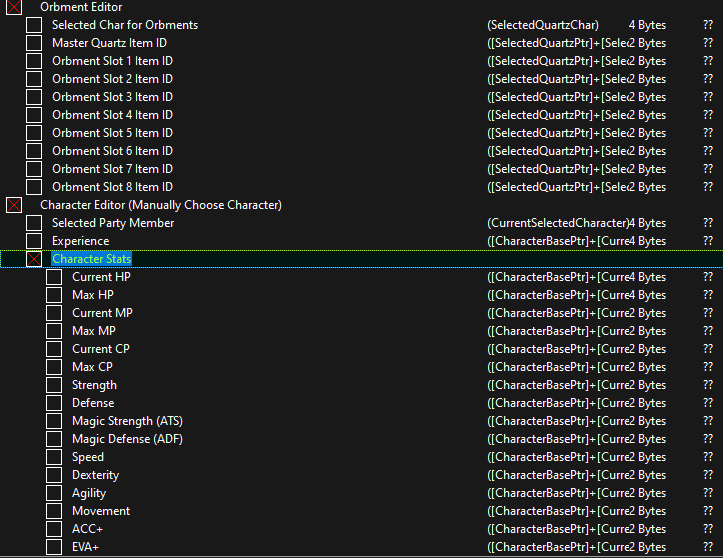This screenshot has width=723, height=558.
Task: Activate the Dexterity entry checkbox
Action: coord(54,475)
